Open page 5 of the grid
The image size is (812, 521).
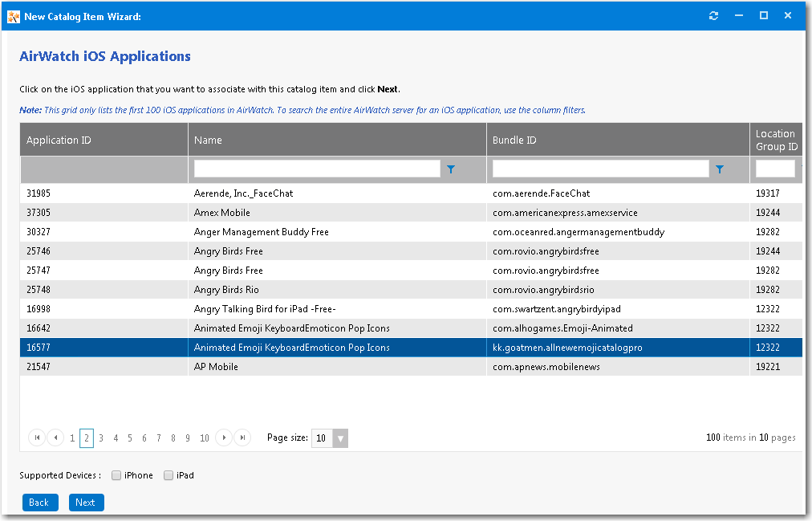[130, 438]
